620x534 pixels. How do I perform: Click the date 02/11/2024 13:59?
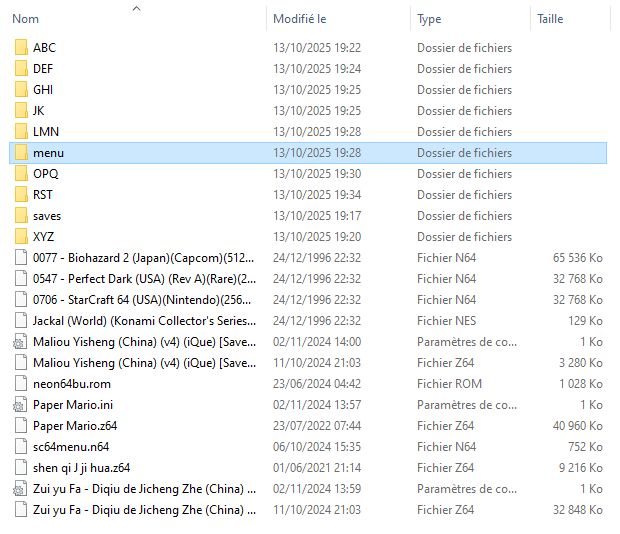point(317,489)
